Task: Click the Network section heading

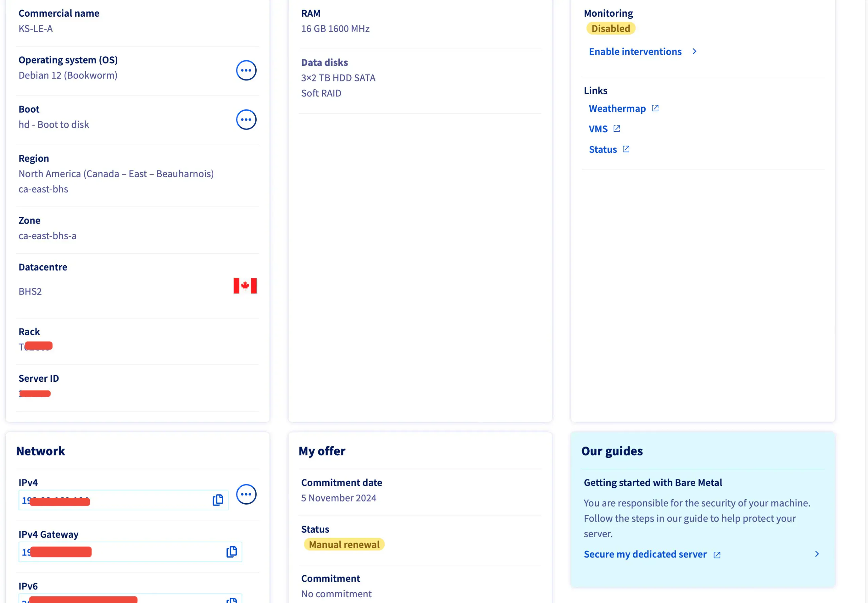Action: [41, 451]
